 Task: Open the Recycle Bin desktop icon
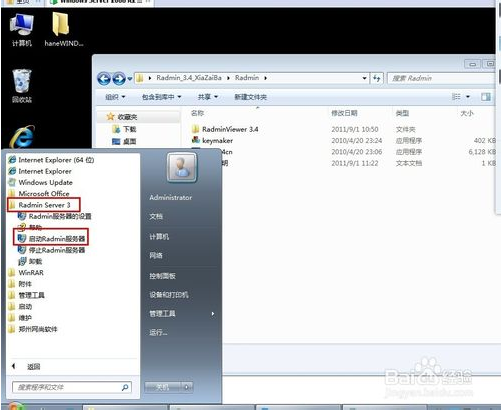point(22,86)
